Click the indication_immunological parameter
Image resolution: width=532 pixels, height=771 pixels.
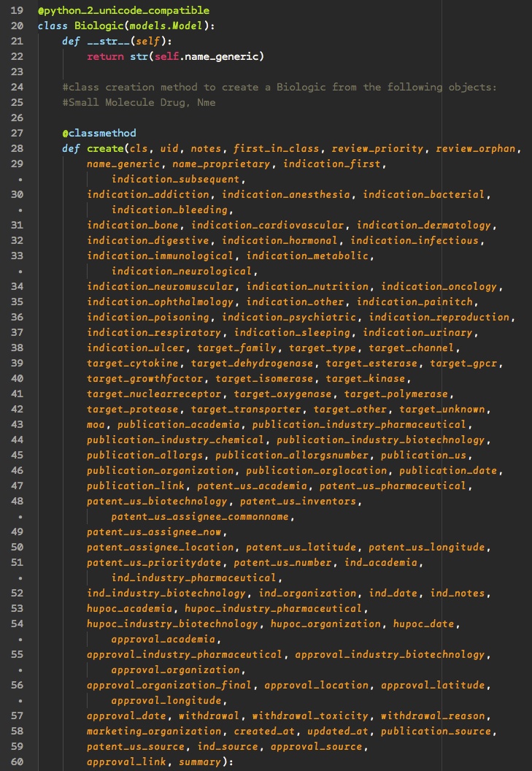click(161, 256)
